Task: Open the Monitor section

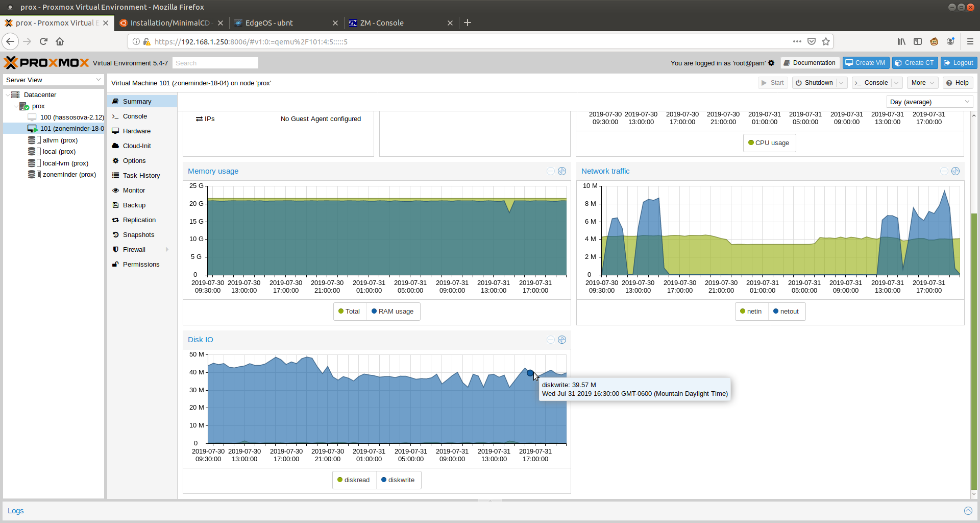Action: (142, 191)
